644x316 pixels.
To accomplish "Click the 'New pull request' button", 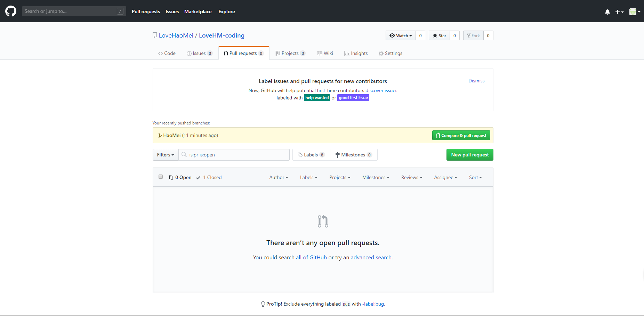I will pos(470,155).
